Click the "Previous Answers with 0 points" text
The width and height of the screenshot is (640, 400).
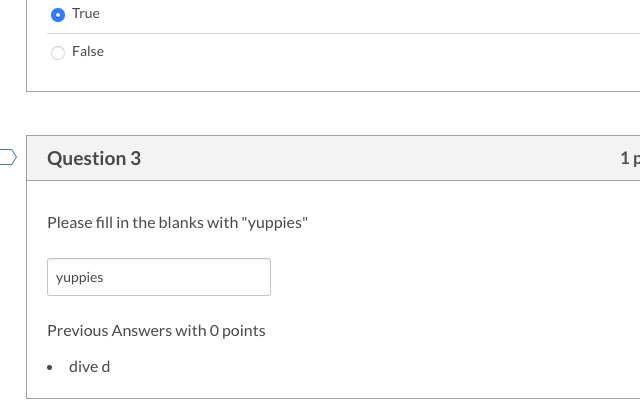point(156,331)
